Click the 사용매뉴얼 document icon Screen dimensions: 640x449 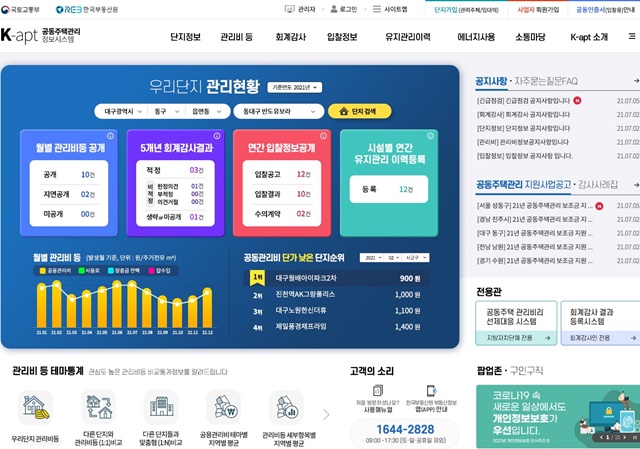pyautogui.click(x=377, y=392)
